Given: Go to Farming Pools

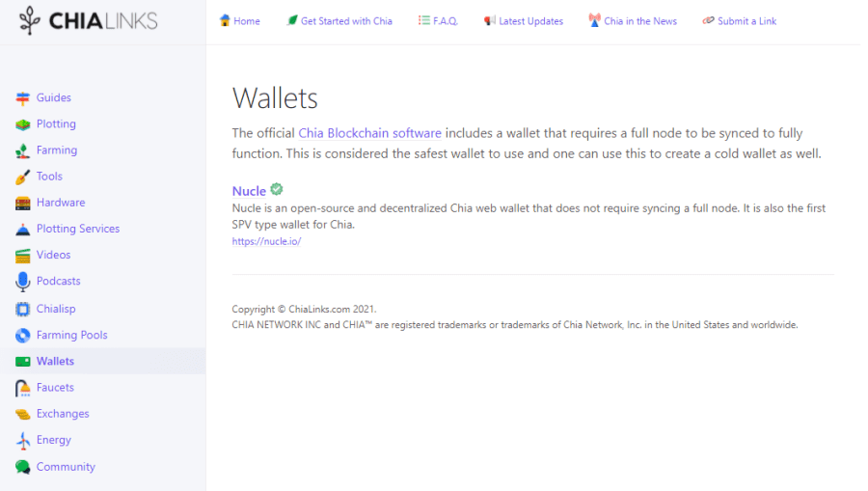Looking at the screenshot, I should (72, 335).
